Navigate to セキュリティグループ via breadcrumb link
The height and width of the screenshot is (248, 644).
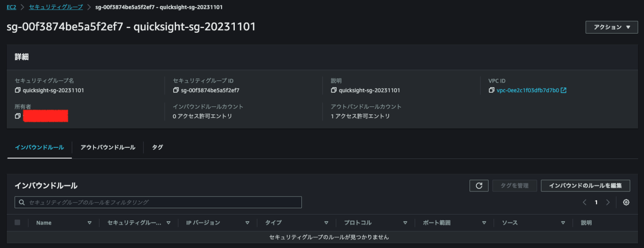[56, 7]
